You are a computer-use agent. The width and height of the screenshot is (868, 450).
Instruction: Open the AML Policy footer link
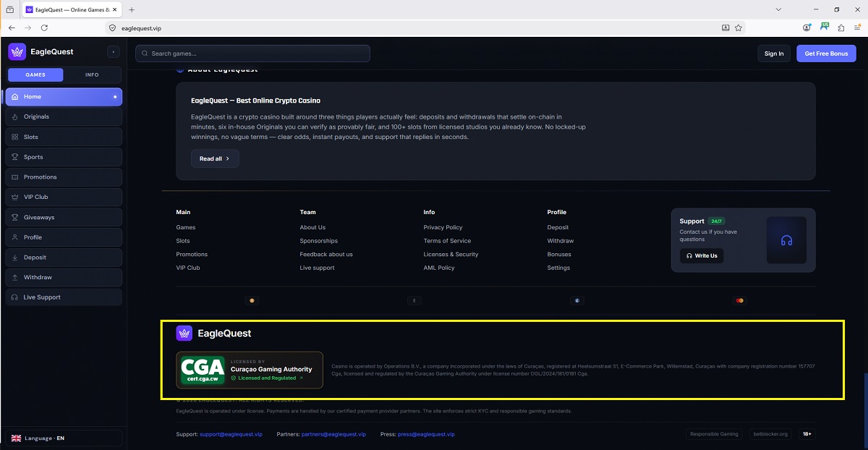pyautogui.click(x=439, y=268)
